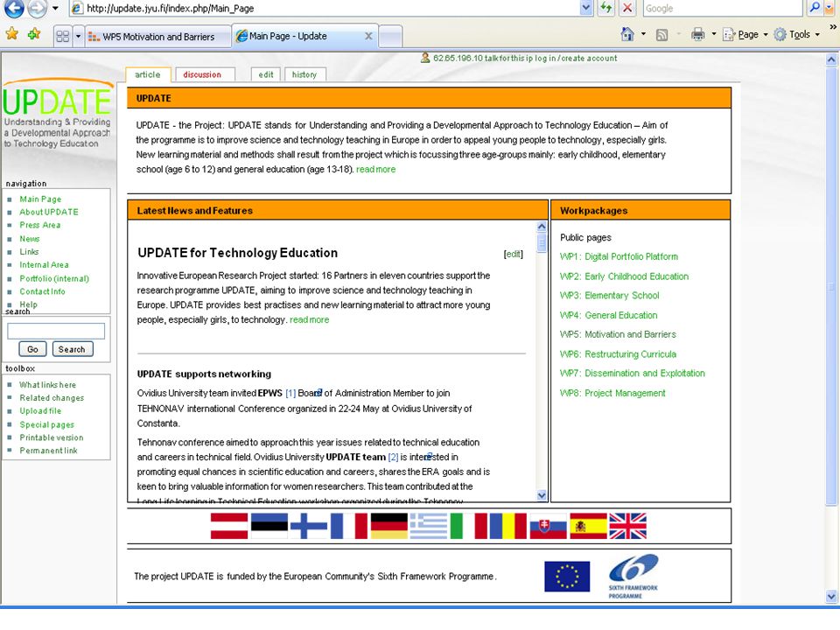
Task: Click the UPDATE logo image
Action: (x=58, y=114)
